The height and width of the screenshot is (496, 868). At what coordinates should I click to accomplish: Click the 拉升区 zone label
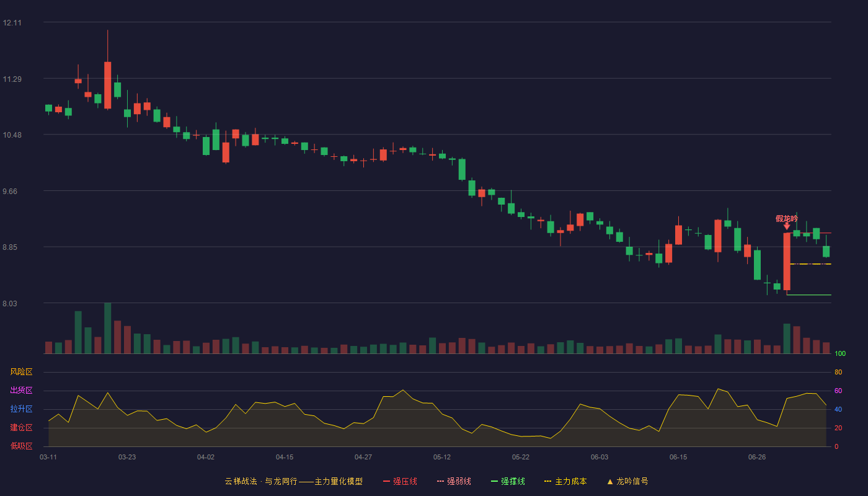21,409
